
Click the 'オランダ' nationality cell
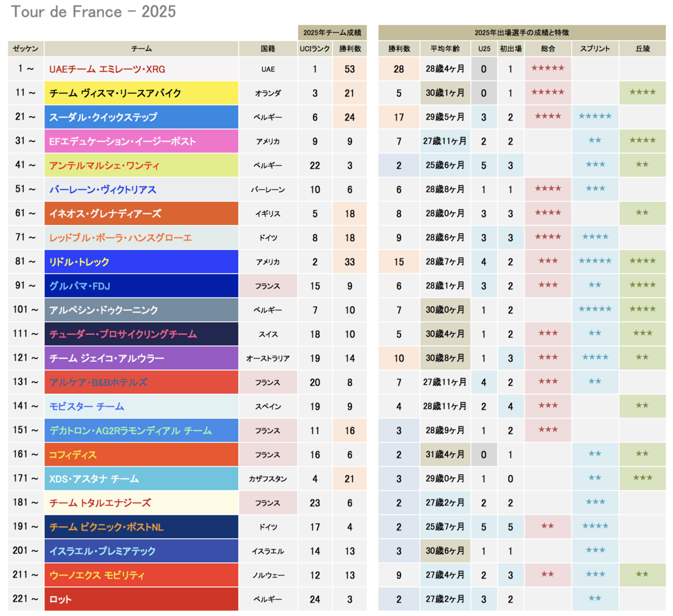268,93
